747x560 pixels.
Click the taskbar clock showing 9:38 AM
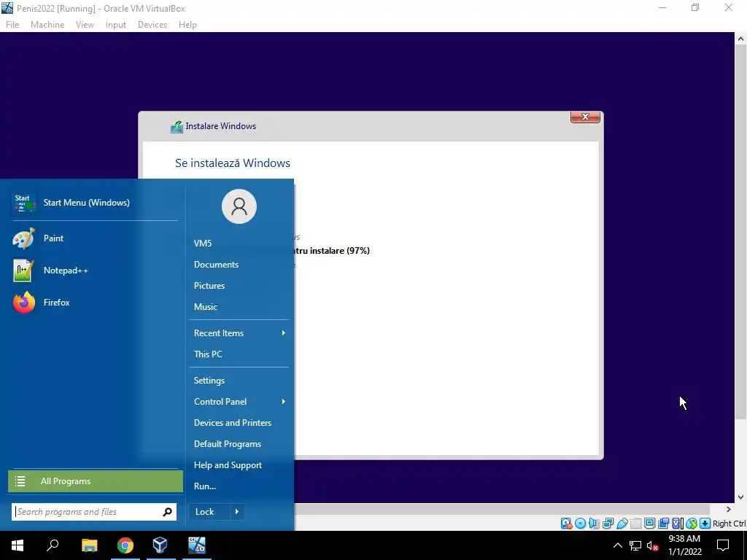pyautogui.click(x=684, y=545)
